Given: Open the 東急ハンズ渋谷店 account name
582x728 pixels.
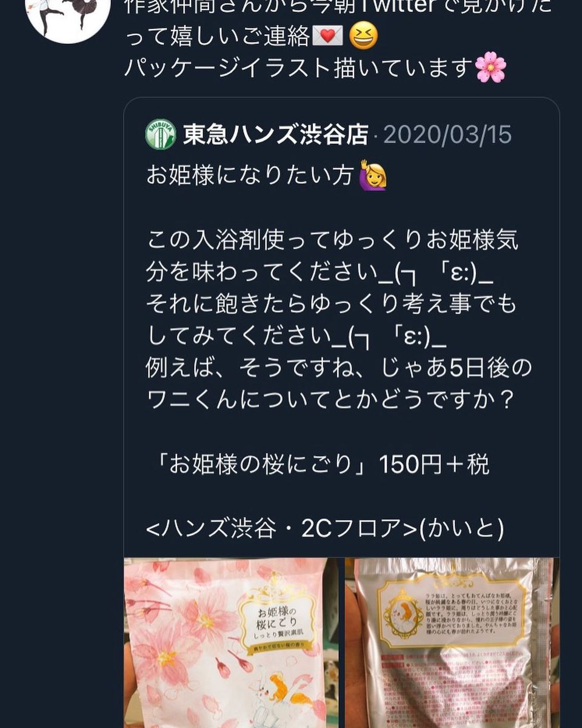Looking at the screenshot, I should [275, 135].
